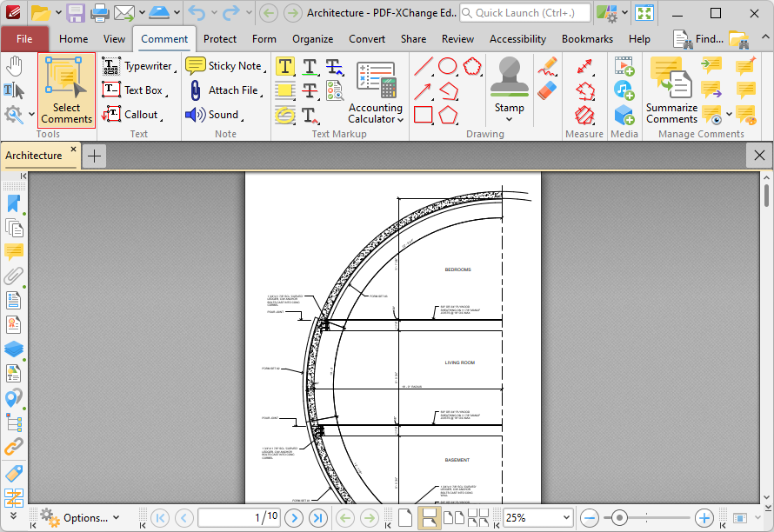
Task: Toggle continuous page layout
Action: click(429, 518)
